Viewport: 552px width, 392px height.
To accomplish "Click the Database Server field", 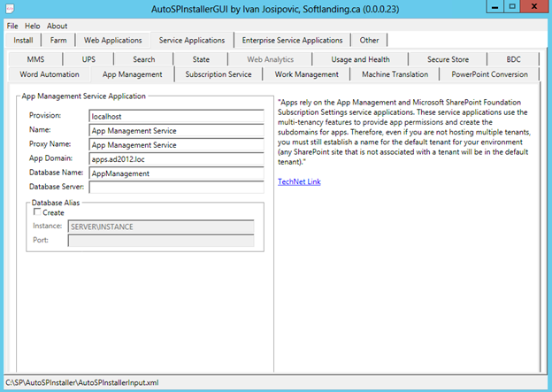I will pyautogui.click(x=176, y=188).
